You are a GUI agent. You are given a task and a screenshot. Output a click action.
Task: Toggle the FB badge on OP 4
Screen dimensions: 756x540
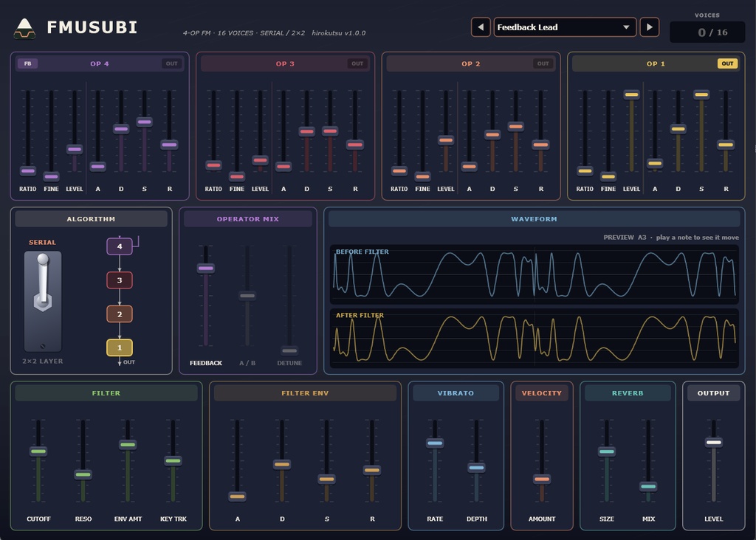point(27,63)
